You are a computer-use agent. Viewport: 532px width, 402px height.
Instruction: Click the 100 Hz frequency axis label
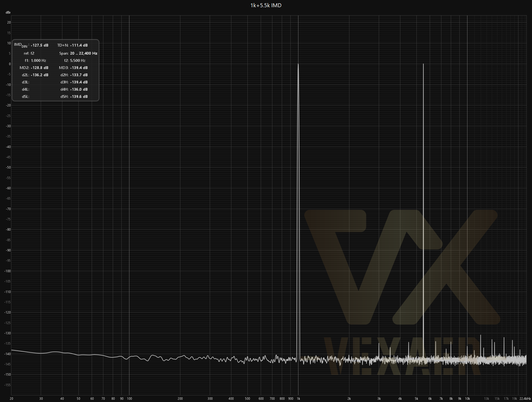[129, 399]
